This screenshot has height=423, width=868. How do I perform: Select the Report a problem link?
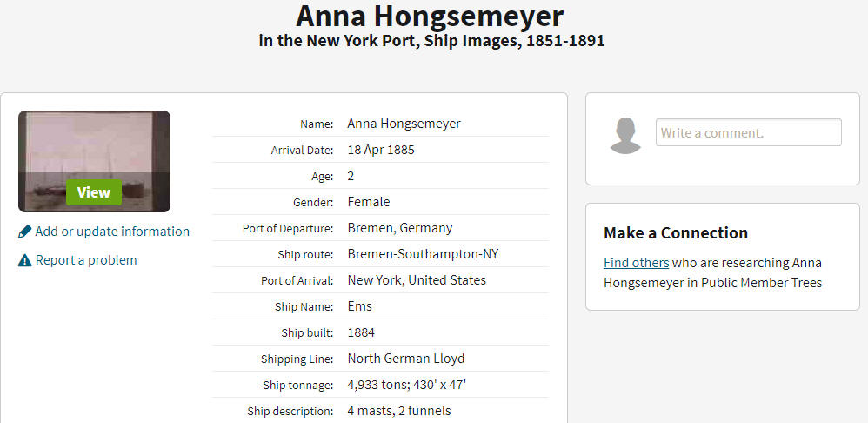tap(86, 260)
